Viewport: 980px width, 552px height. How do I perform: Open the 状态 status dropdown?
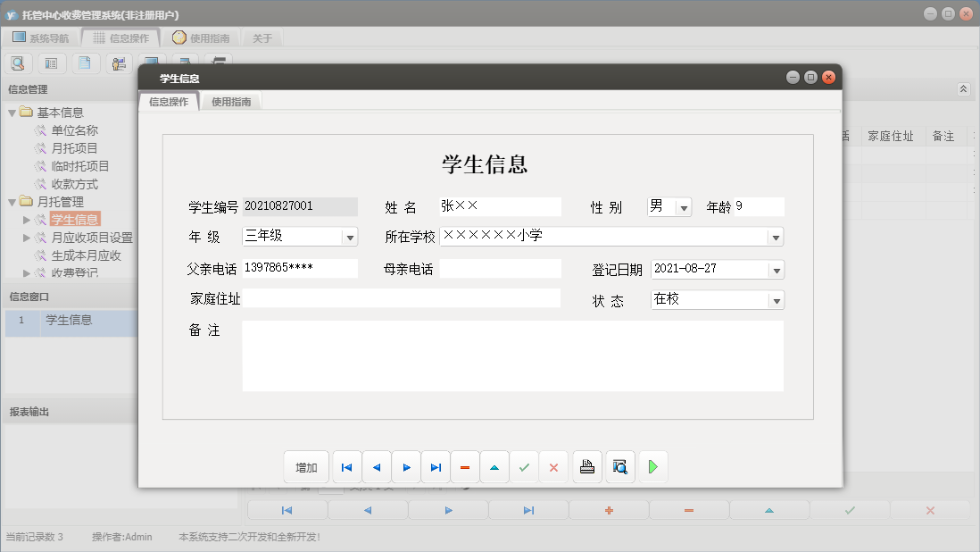point(776,301)
